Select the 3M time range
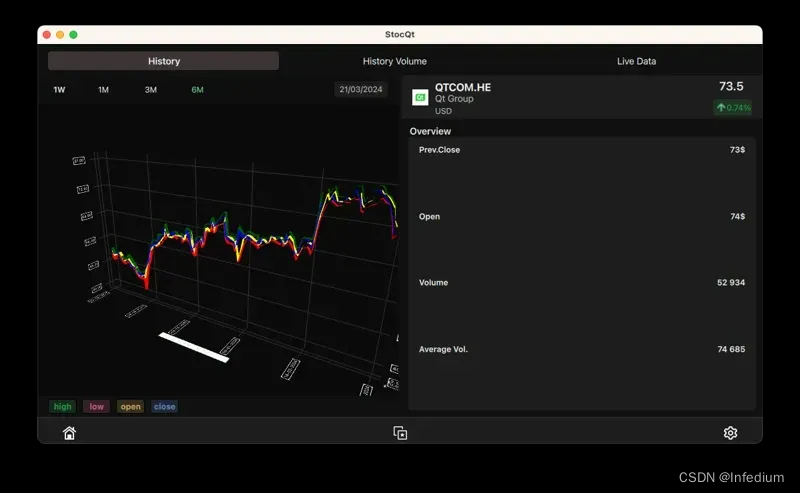 coord(151,90)
